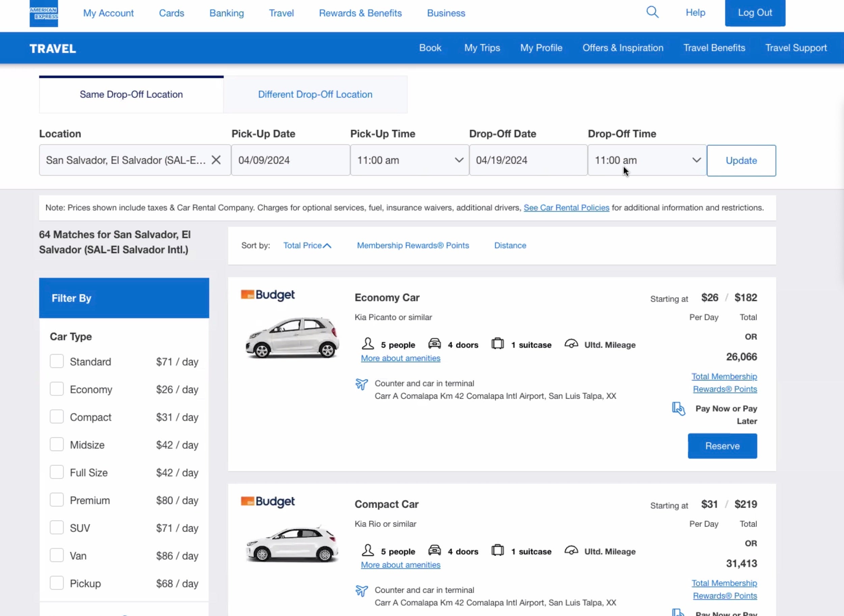Click the American Express logo

coord(44,14)
